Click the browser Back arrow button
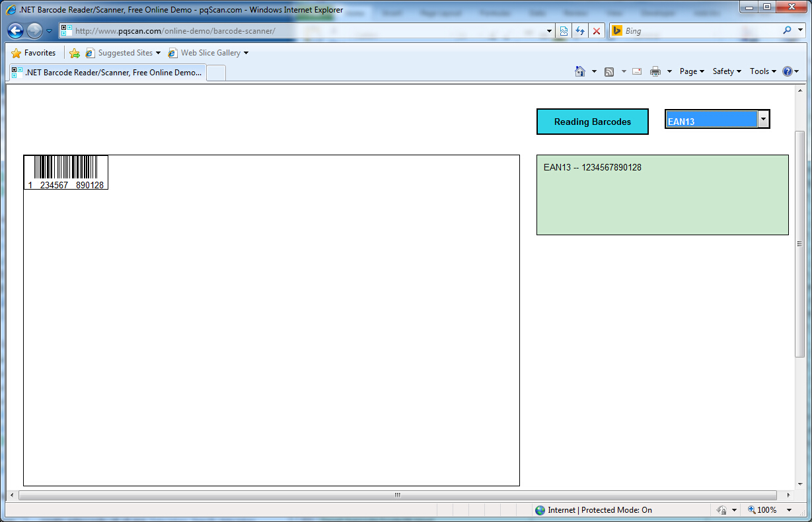Screen dimensions: 812x522 coord(16,30)
